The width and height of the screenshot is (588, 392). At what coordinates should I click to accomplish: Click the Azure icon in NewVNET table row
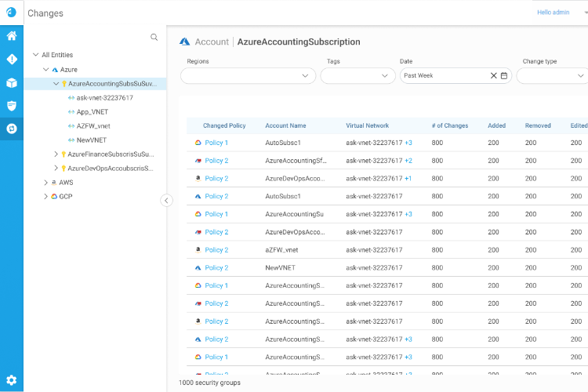(198, 268)
